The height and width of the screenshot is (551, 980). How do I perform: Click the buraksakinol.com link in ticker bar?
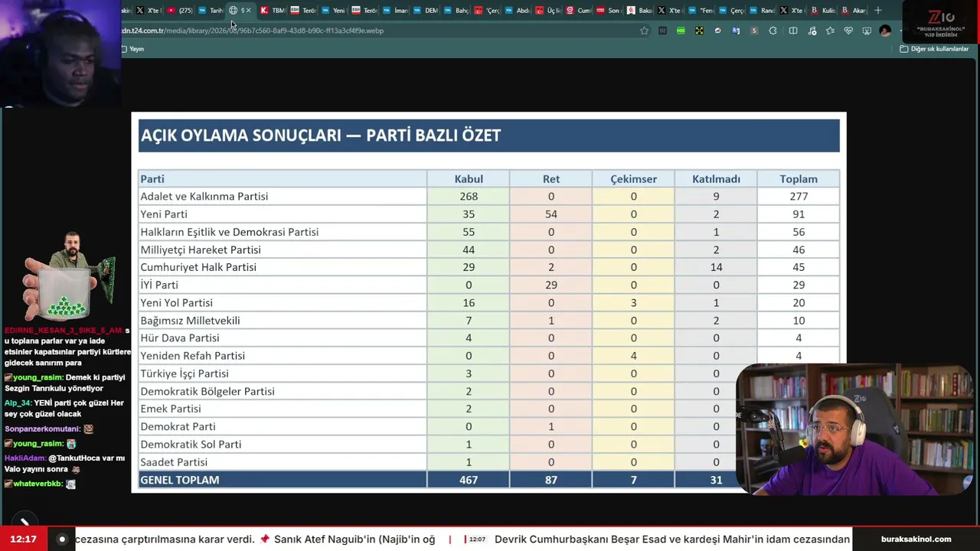tap(916, 539)
